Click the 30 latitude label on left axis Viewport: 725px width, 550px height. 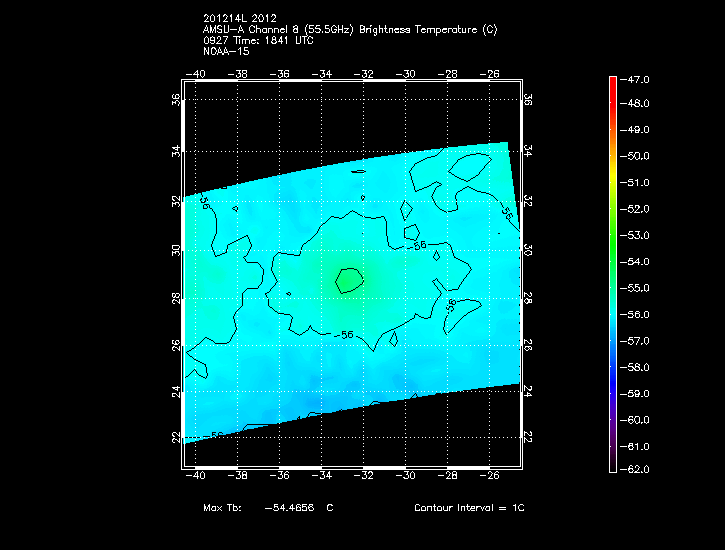176,250
